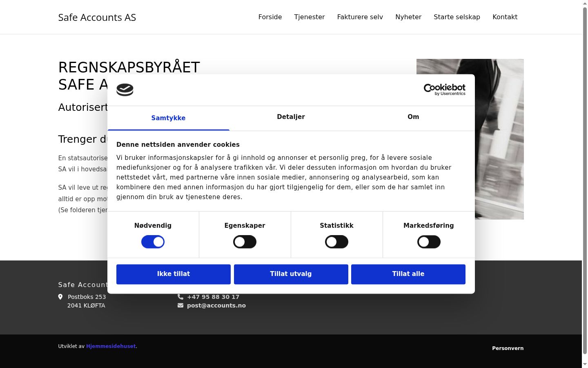Image resolution: width=588 pixels, height=368 pixels.
Task: Turn on the Markedsføring cookie switch
Action: point(429,242)
